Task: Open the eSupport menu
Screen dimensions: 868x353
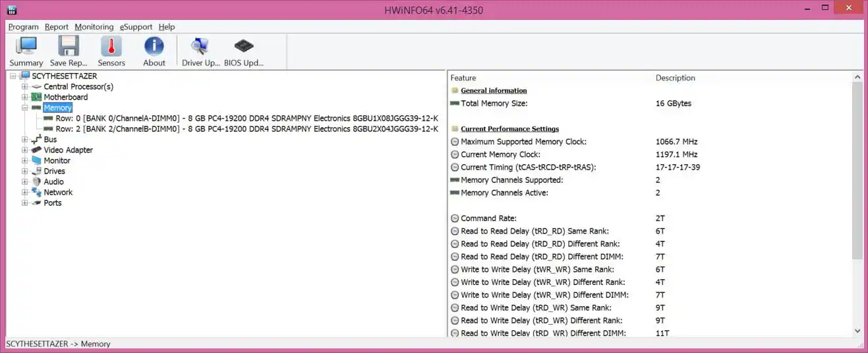Action: (x=136, y=27)
